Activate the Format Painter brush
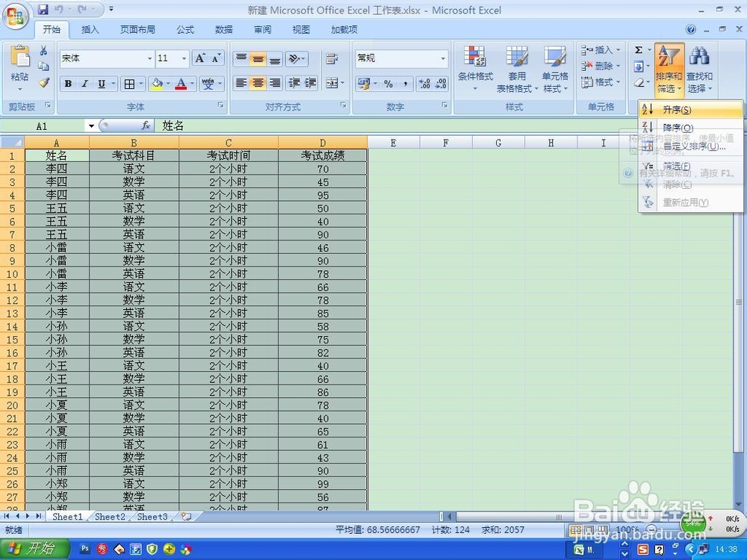747x560 pixels. 44,82
